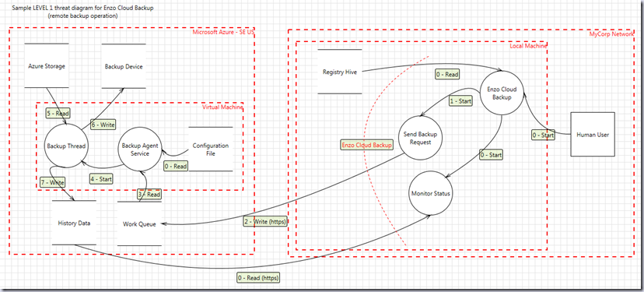Image resolution: width=644 pixels, height=292 pixels.
Task: Select the "5 - Read" flow label
Action: (x=58, y=113)
